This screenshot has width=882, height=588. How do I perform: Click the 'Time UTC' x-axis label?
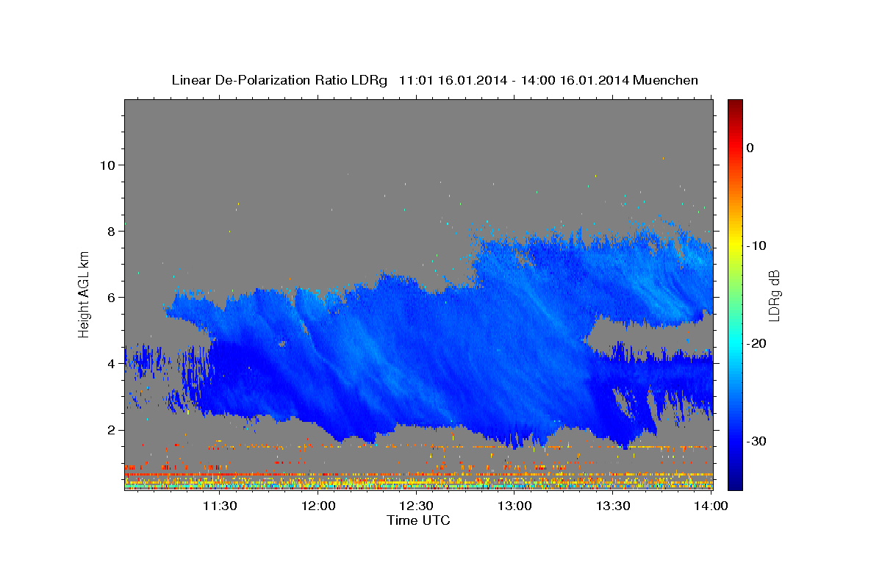click(x=418, y=520)
